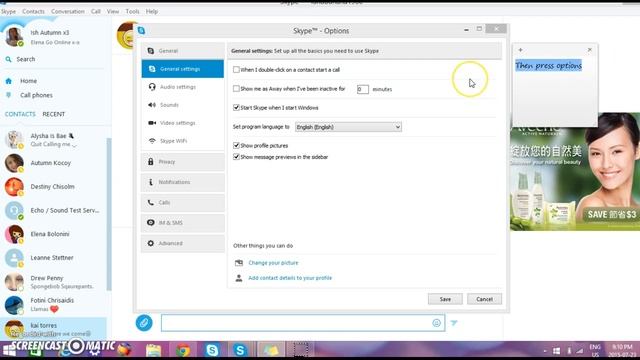Select the Sounds settings entry
Image resolution: width=640 pixels, height=360 pixels.
pyautogui.click(x=182, y=105)
